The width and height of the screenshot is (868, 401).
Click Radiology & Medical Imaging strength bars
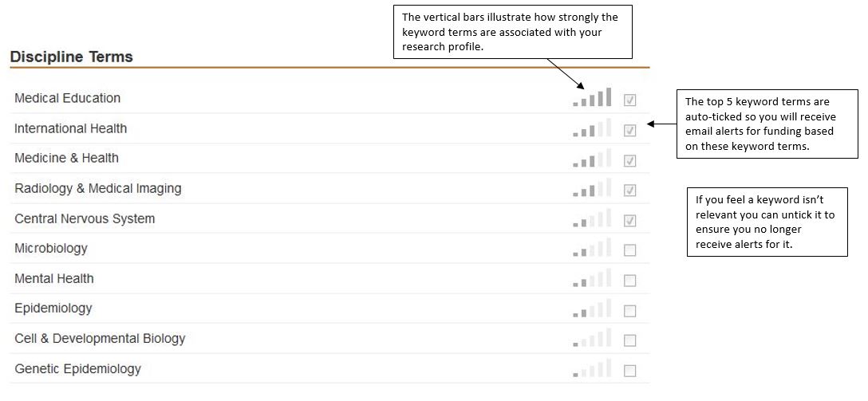click(x=592, y=189)
